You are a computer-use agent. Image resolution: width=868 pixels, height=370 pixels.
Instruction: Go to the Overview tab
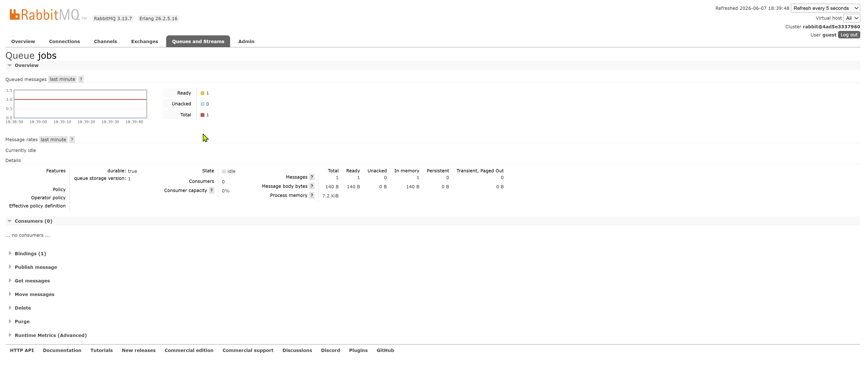coord(23,41)
